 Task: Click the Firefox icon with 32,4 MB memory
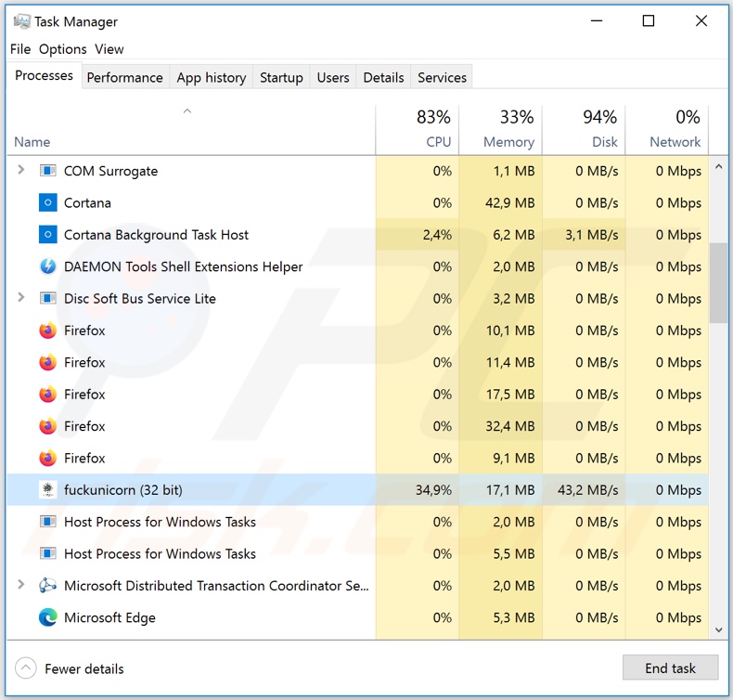click(x=47, y=426)
